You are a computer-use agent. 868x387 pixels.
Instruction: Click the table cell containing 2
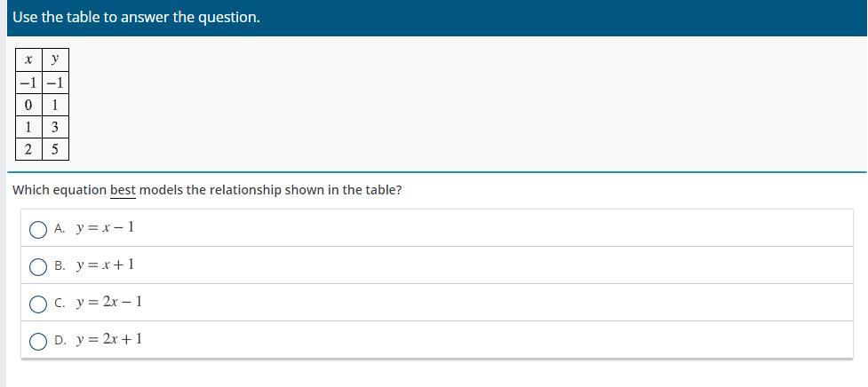coord(28,149)
